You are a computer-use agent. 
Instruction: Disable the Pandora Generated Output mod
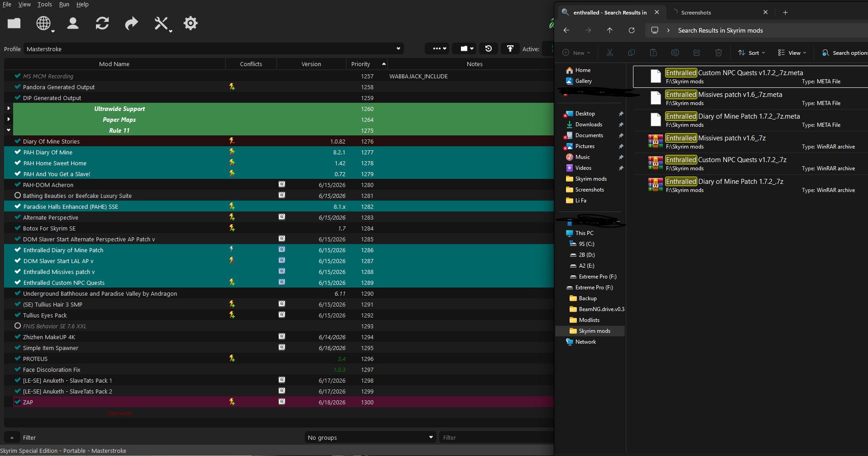[x=18, y=87]
